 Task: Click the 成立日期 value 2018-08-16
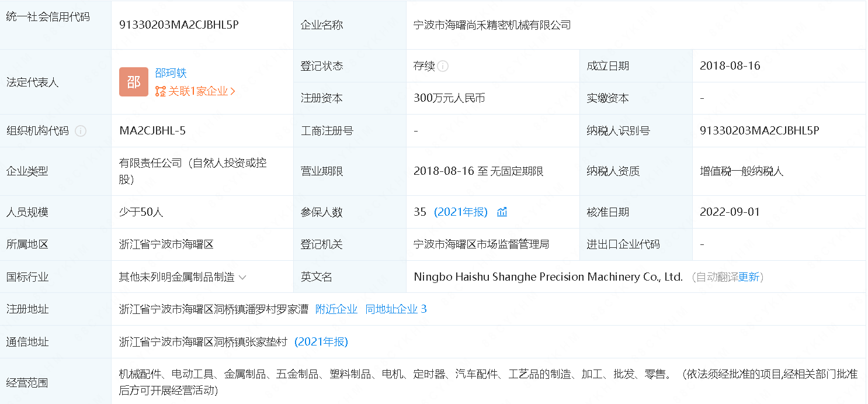(x=730, y=66)
